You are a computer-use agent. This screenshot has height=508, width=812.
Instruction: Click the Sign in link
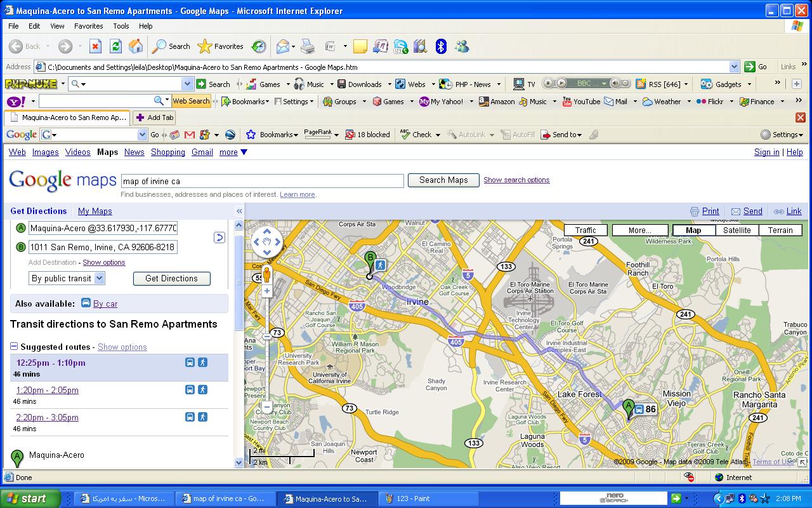point(766,152)
